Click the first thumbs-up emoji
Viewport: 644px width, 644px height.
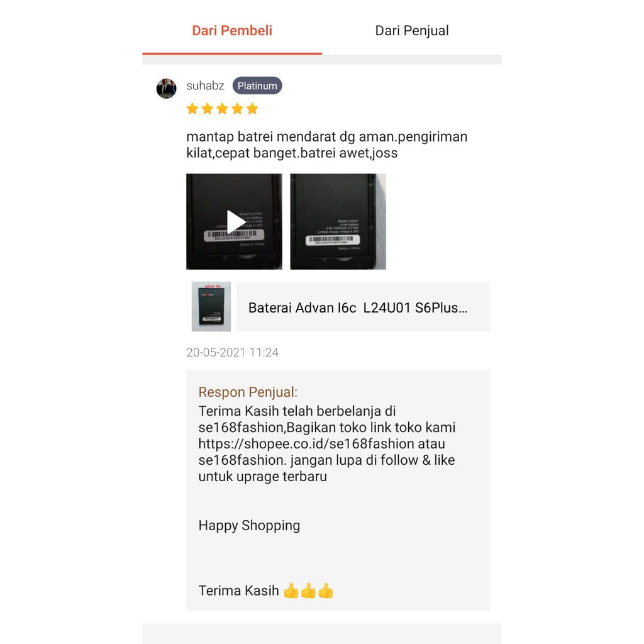(x=291, y=591)
